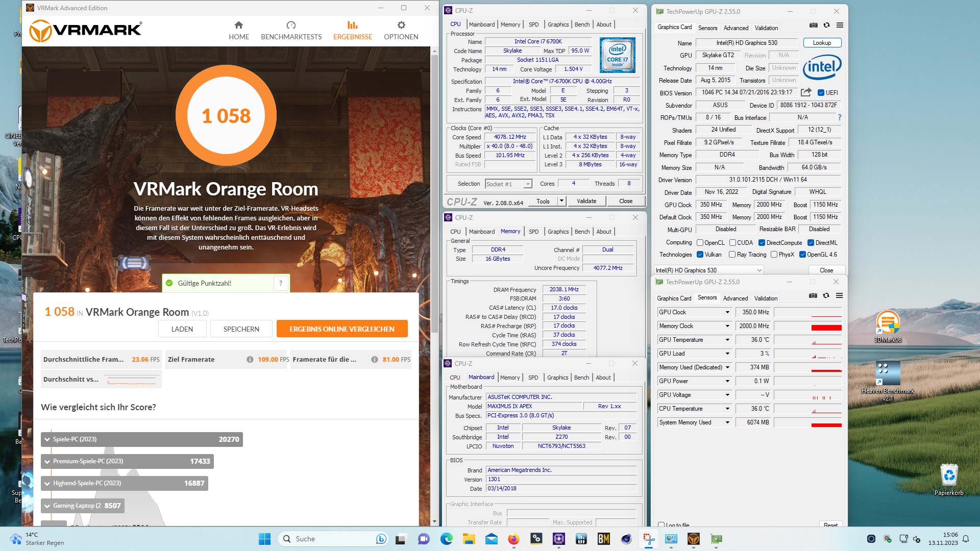Click Lookup button in GPU-Z
The image size is (980, 551).
coord(822,43)
